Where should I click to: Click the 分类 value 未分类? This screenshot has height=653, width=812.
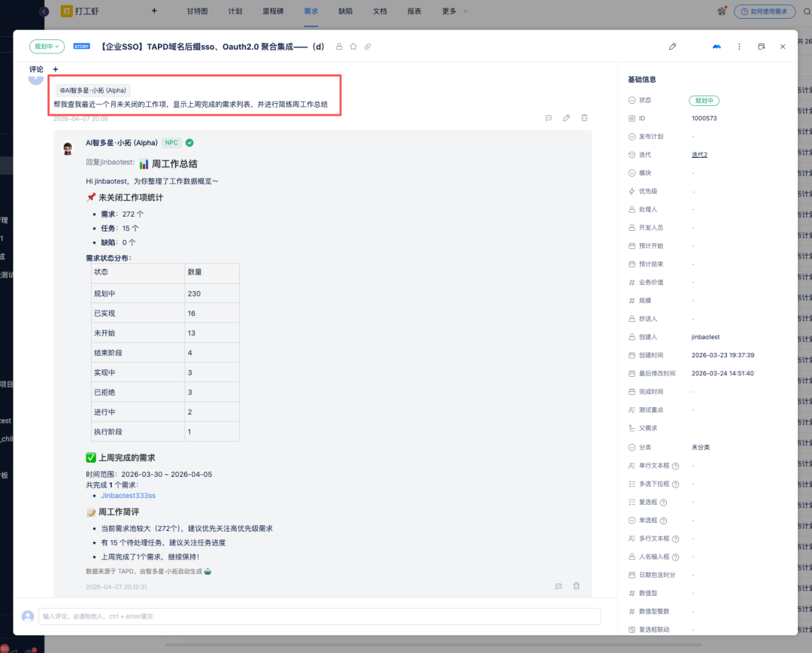701,448
